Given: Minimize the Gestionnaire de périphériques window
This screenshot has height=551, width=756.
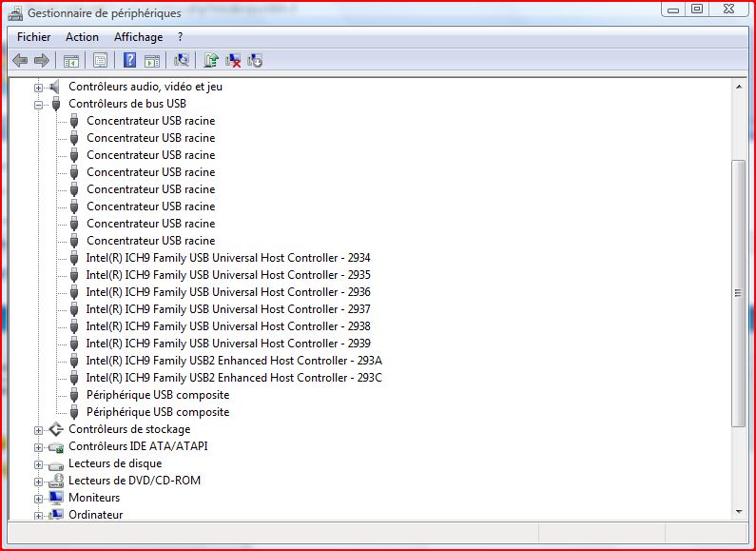Looking at the screenshot, I should pyautogui.click(x=673, y=10).
